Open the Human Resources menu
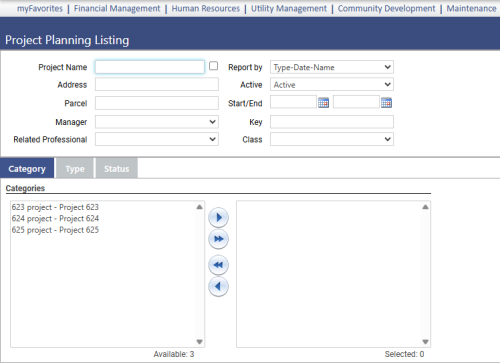Image resolution: width=500 pixels, height=363 pixels. tap(206, 8)
